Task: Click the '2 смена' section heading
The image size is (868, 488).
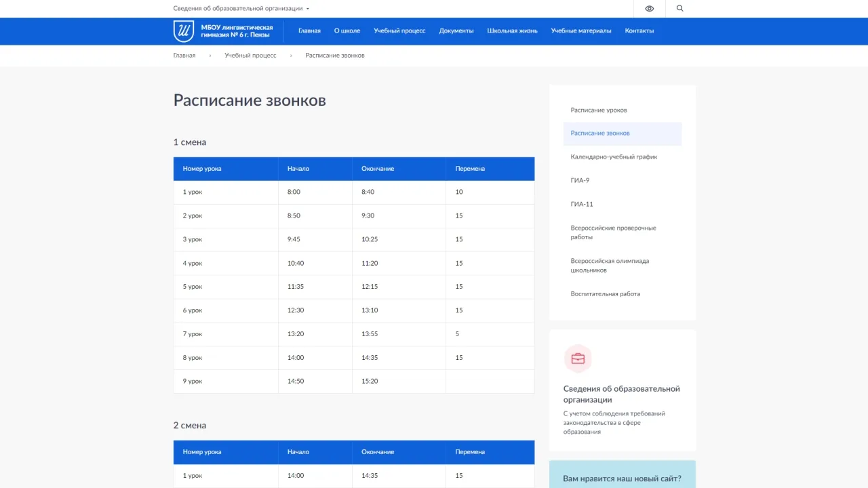Action: tap(190, 426)
